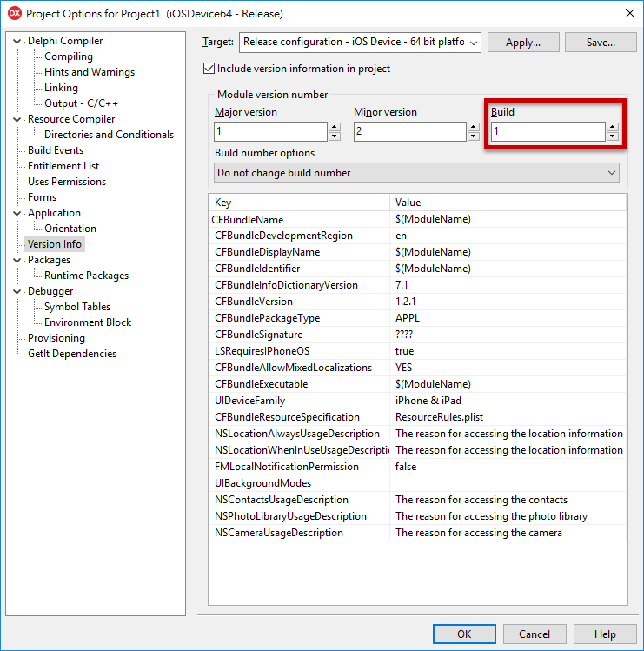The image size is (644, 651).
Task: Decrease the Build number spinner down arrow
Action: (613, 136)
